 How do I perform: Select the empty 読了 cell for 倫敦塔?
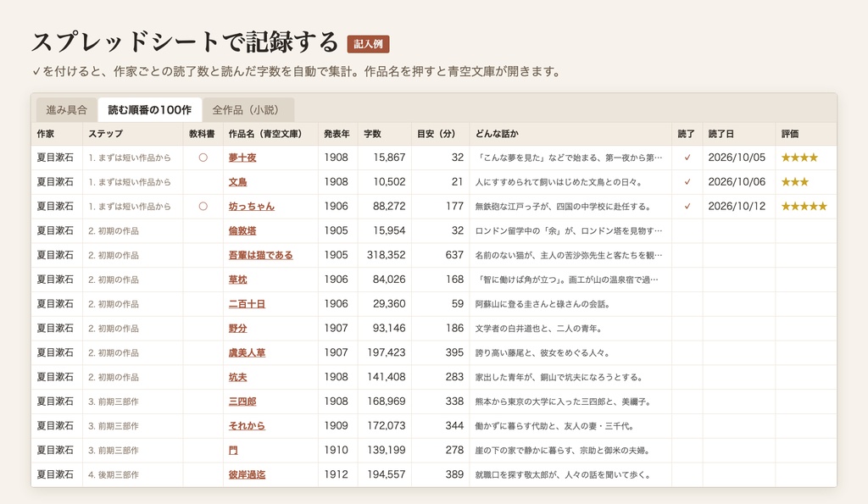(687, 230)
